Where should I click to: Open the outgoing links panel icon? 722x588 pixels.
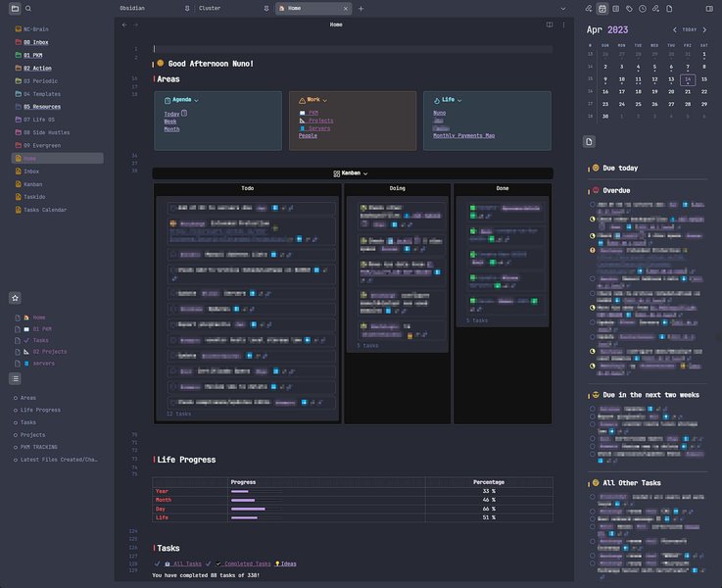point(655,8)
